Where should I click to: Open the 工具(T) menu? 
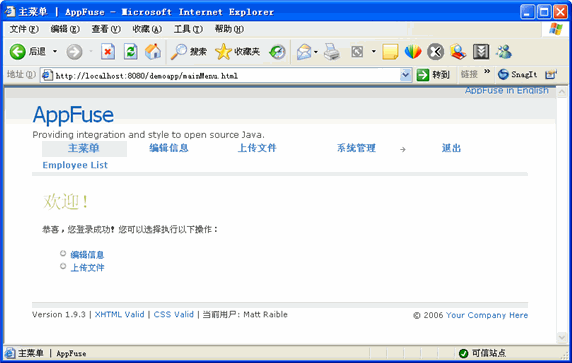point(188,29)
